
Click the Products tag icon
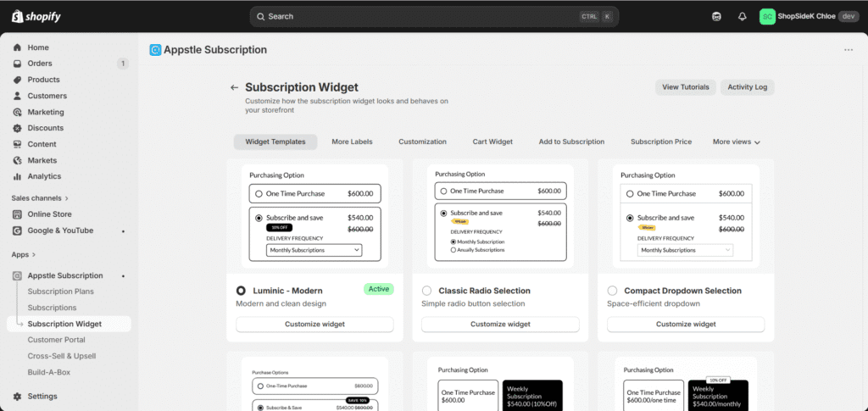pyautogui.click(x=17, y=80)
